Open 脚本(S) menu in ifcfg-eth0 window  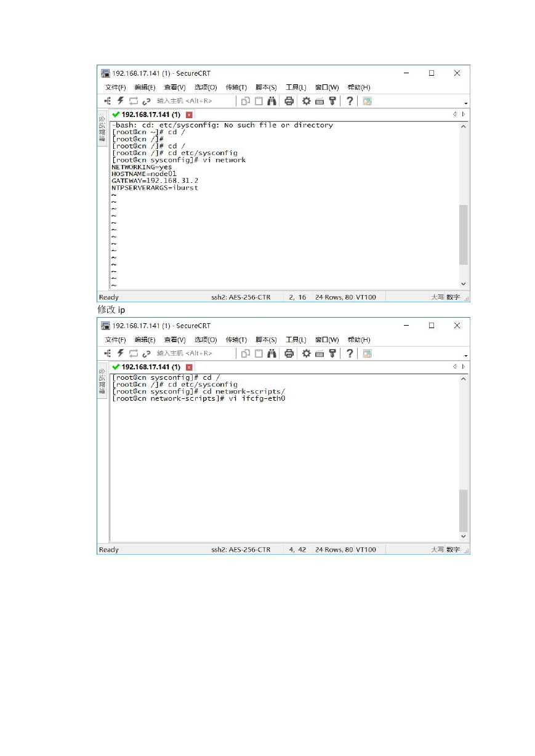pos(266,340)
